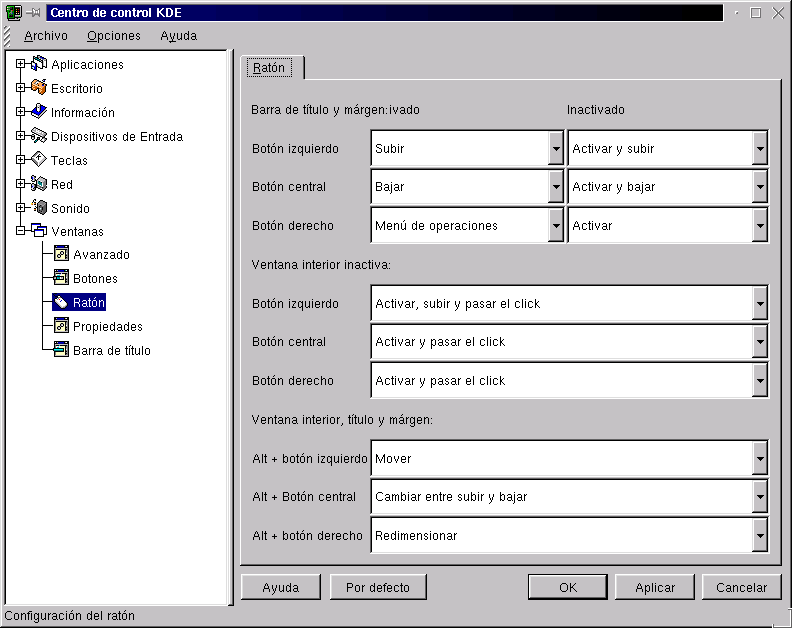
Task: Open the Opciones menu
Action: 114,36
